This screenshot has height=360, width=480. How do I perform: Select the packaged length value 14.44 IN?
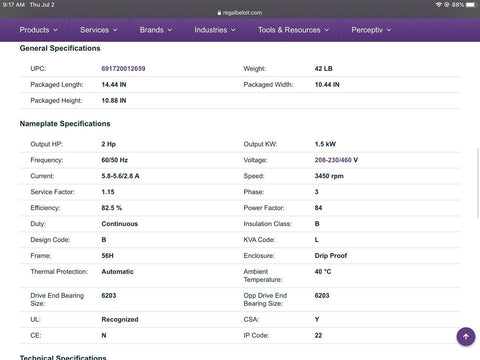tap(114, 85)
